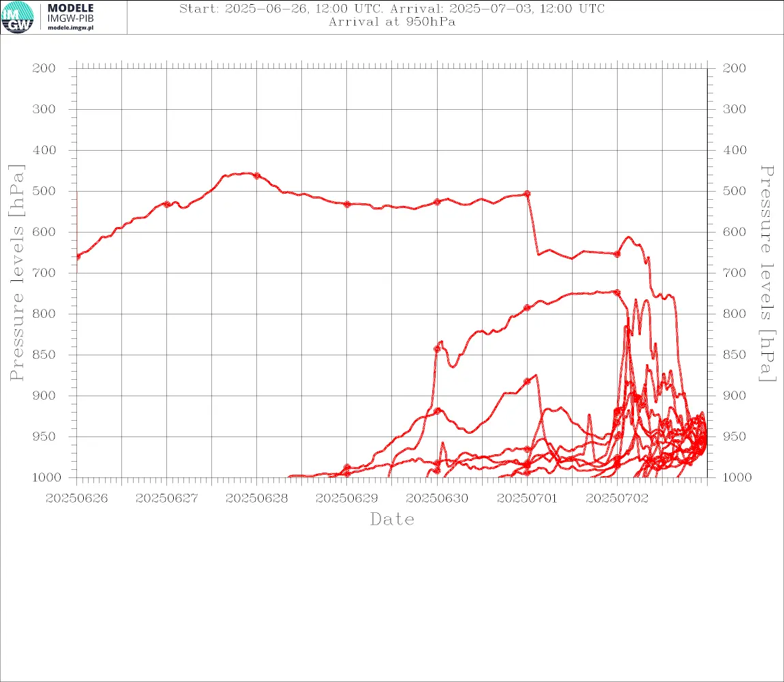
Task: Click the right axis value 800
Action: point(734,314)
